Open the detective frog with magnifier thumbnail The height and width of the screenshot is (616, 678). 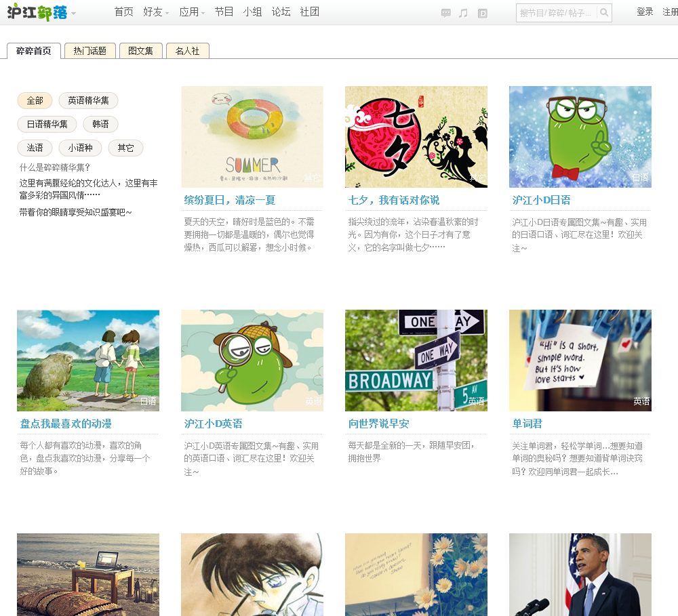(252, 361)
